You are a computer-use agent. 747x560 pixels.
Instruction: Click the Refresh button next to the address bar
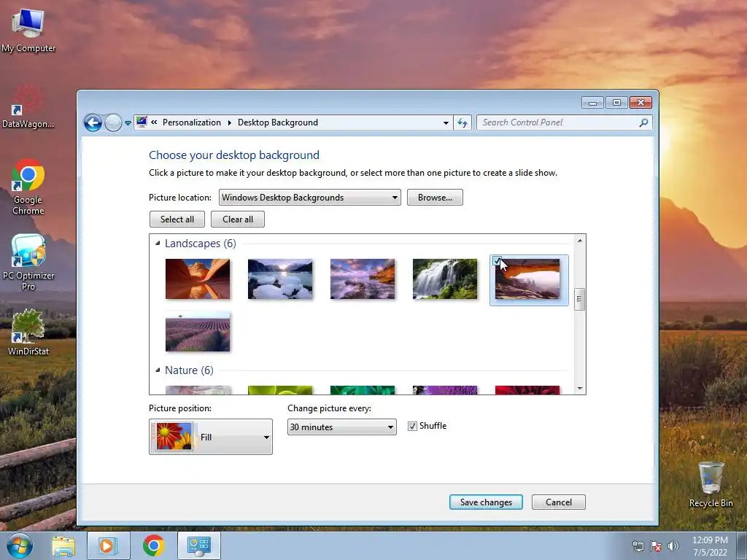[462, 122]
